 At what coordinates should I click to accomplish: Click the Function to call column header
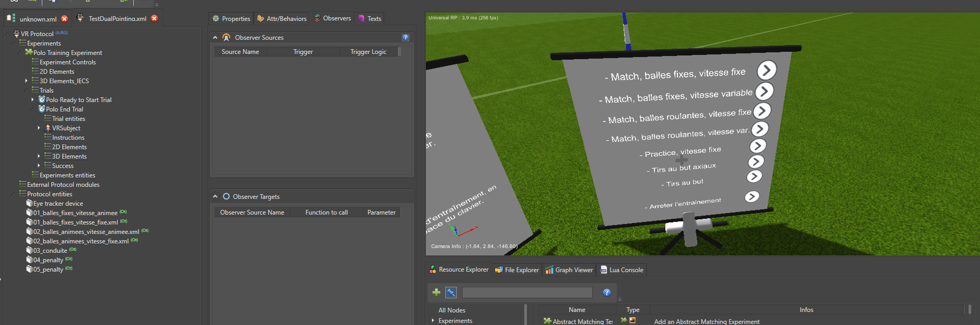(326, 212)
